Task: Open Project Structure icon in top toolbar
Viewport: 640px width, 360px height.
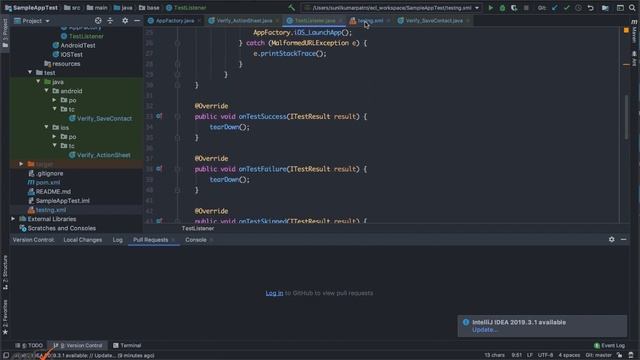Action: pyautogui.click(x=605, y=8)
